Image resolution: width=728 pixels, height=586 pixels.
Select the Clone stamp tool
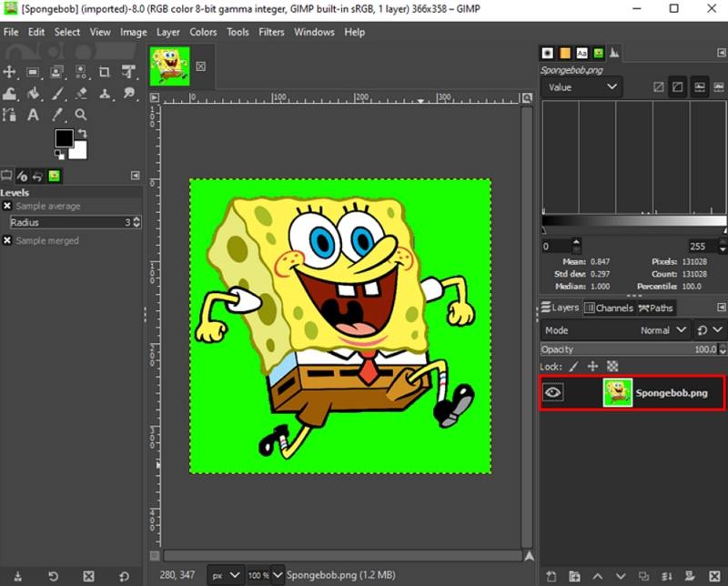105,94
